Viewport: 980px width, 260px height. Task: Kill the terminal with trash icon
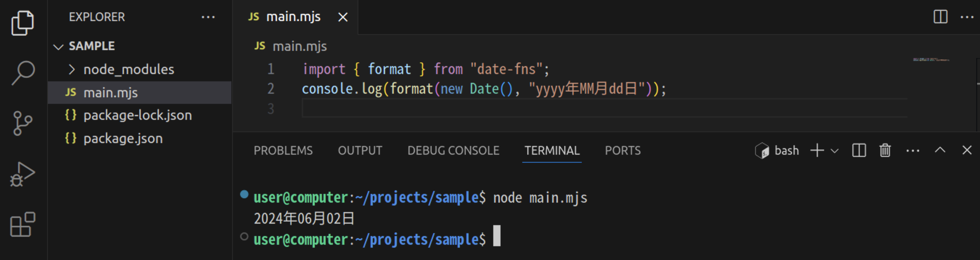885,151
